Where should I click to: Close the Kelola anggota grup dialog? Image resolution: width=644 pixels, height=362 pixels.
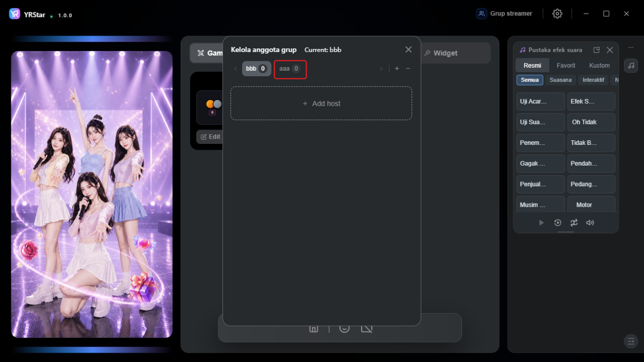click(409, 50)
